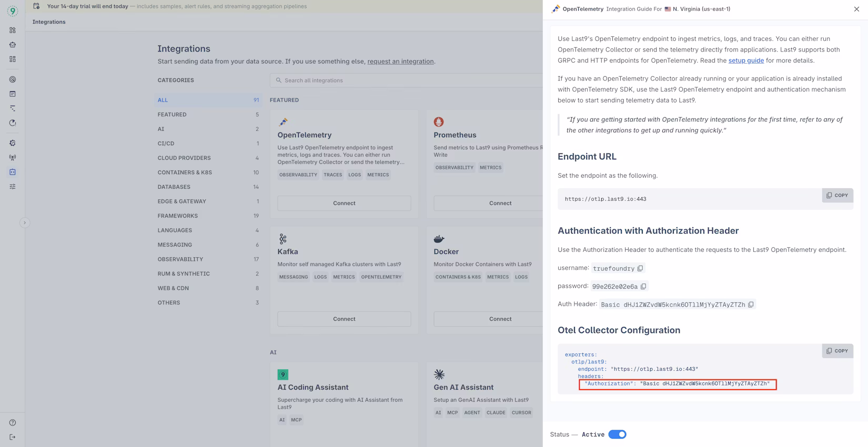The image size is (868, 447).
Task: Select the OTHERS category
Action: (208, 302)
